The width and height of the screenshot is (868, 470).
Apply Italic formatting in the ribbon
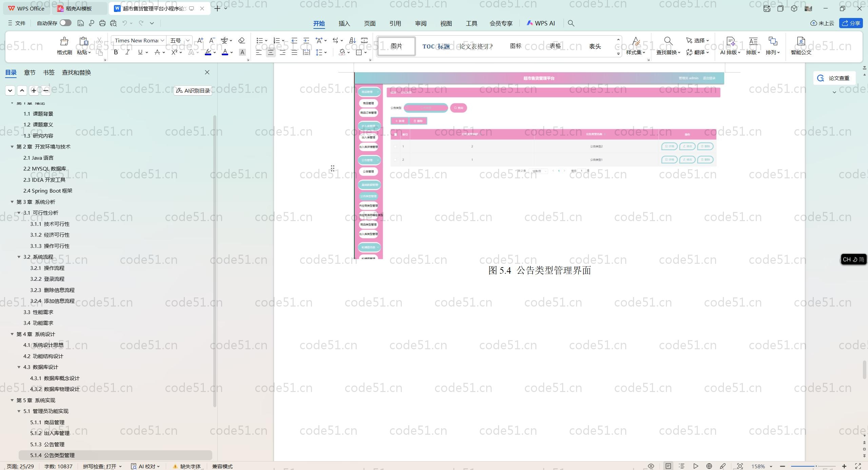(127, 52)
